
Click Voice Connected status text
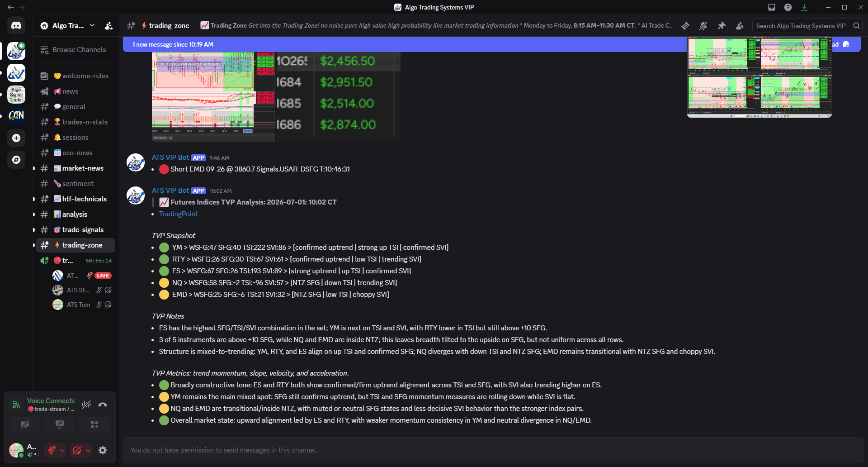pyautogui.click(x=51, y=401)
